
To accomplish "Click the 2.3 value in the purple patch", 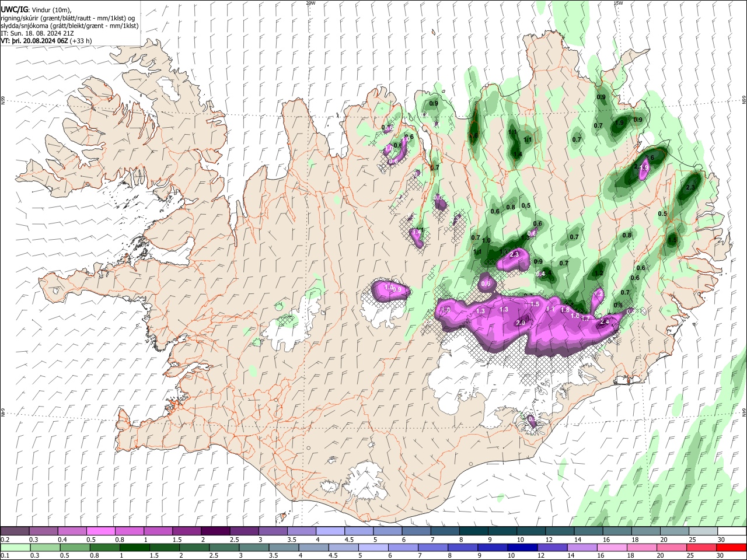I will (x=514, y=255).
